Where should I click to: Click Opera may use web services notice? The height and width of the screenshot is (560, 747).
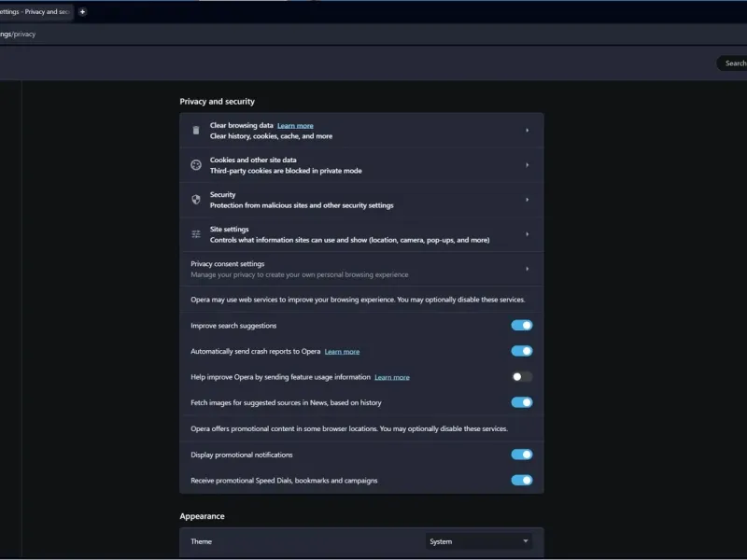[x=358, y=300]
